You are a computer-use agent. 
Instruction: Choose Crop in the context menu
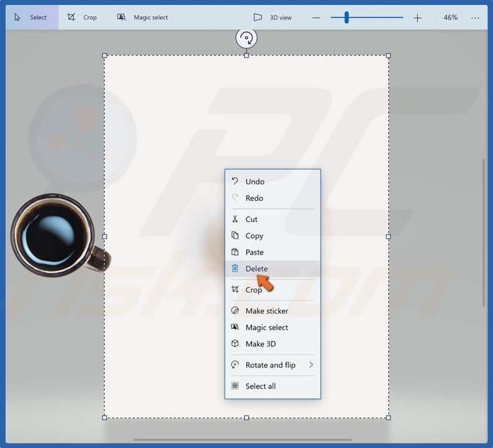[273, 290]
